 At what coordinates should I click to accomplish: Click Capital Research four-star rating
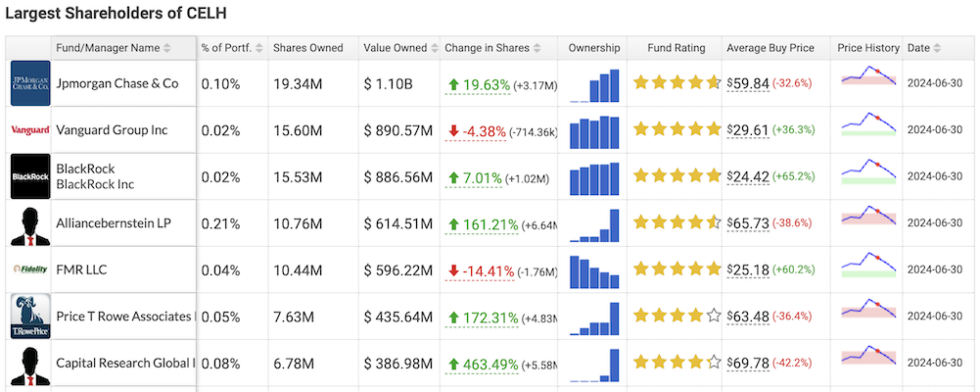[x=677, y=363]
